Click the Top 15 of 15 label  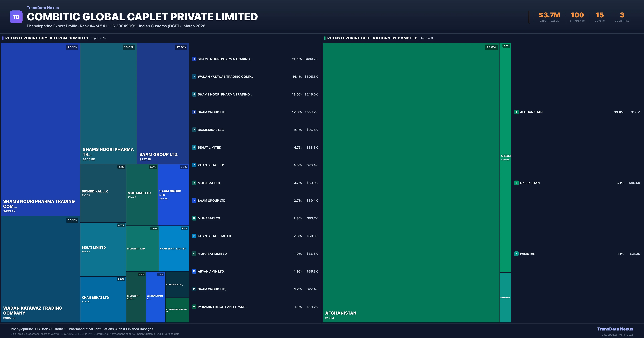tap(98, 38)
